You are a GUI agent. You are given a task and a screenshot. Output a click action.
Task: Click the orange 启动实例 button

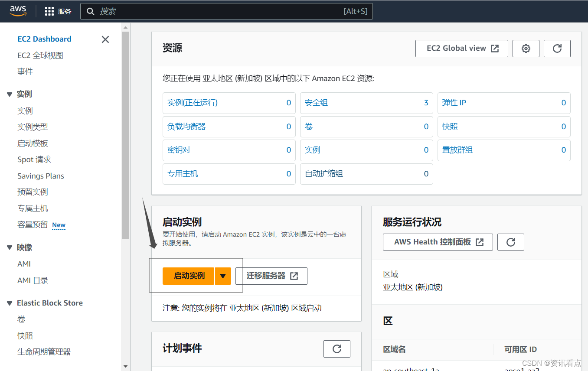pyautogui.click(x=188, y=276)
